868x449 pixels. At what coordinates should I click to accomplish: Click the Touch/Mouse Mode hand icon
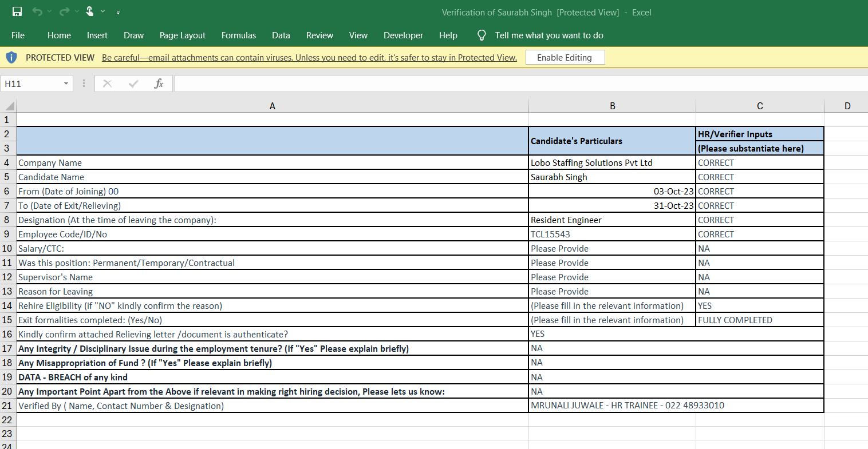click(x=90, y=11)
